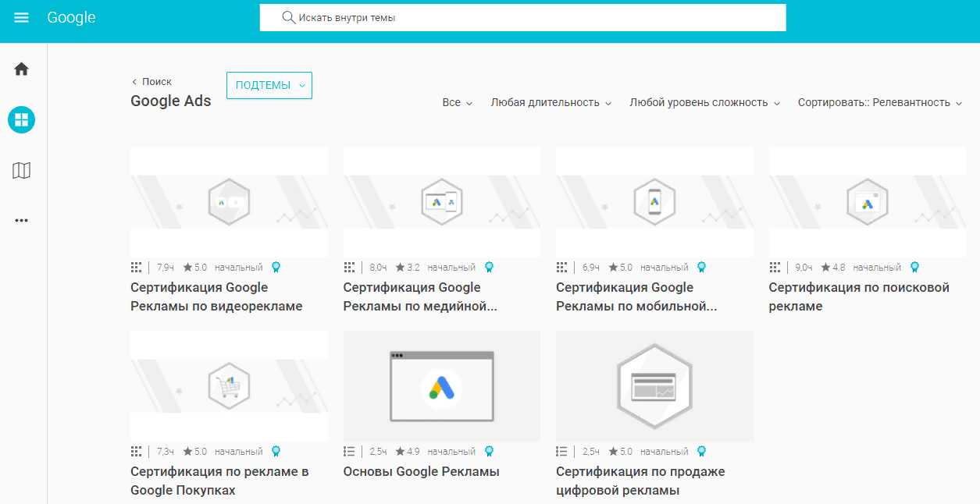Click the badge icon on Сертификация по поисковой рекламе

click(914, 266)
